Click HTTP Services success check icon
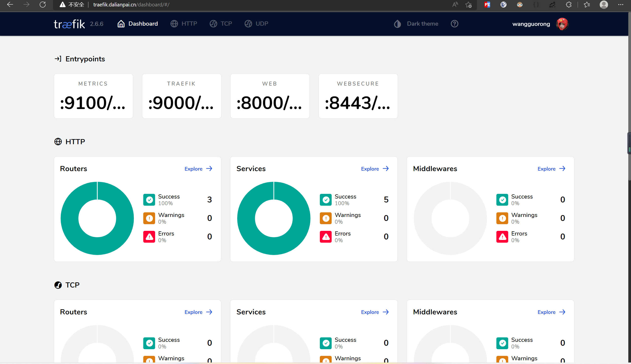Image resolution: width=631 pixels, height=364 pixels. pyautogui.click(x=326, y=200)
